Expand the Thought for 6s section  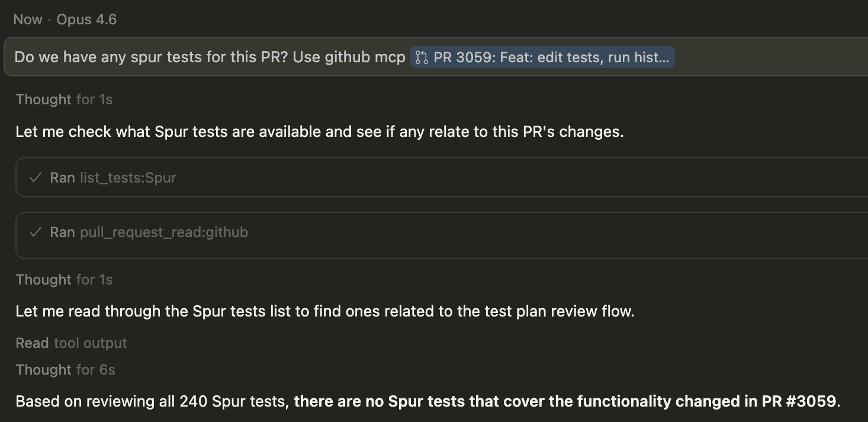coord(65,369)
